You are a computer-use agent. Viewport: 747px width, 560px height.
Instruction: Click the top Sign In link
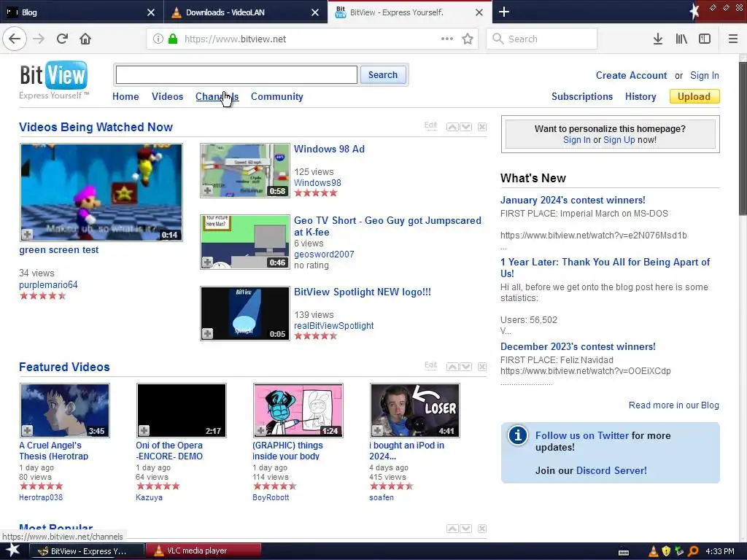704,75
